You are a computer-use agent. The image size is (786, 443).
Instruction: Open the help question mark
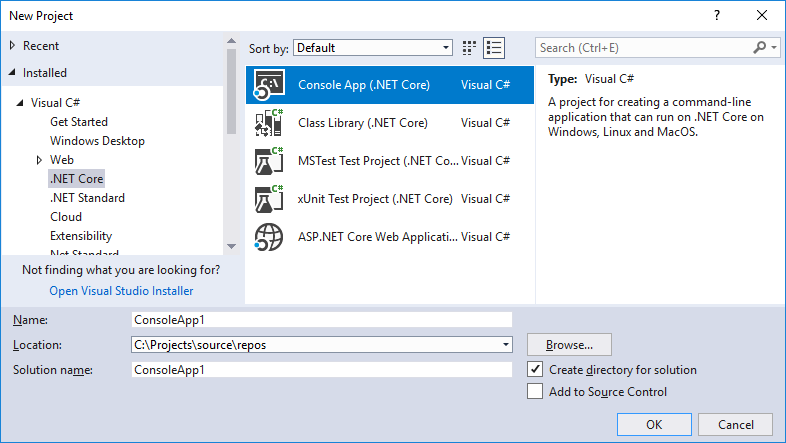coord(717,16)
